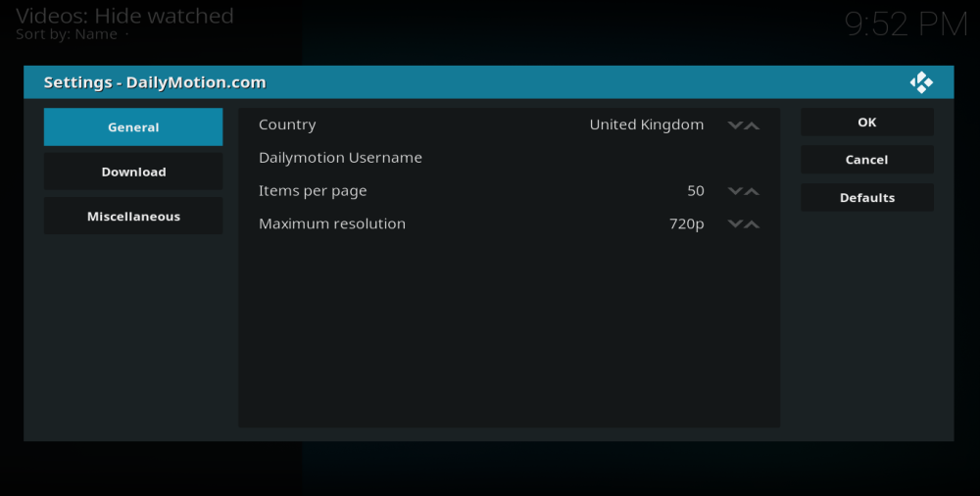The image size is (980, 496).
Task: Click the Kodi logo icon in dialog header
Action: click(921, 82)
